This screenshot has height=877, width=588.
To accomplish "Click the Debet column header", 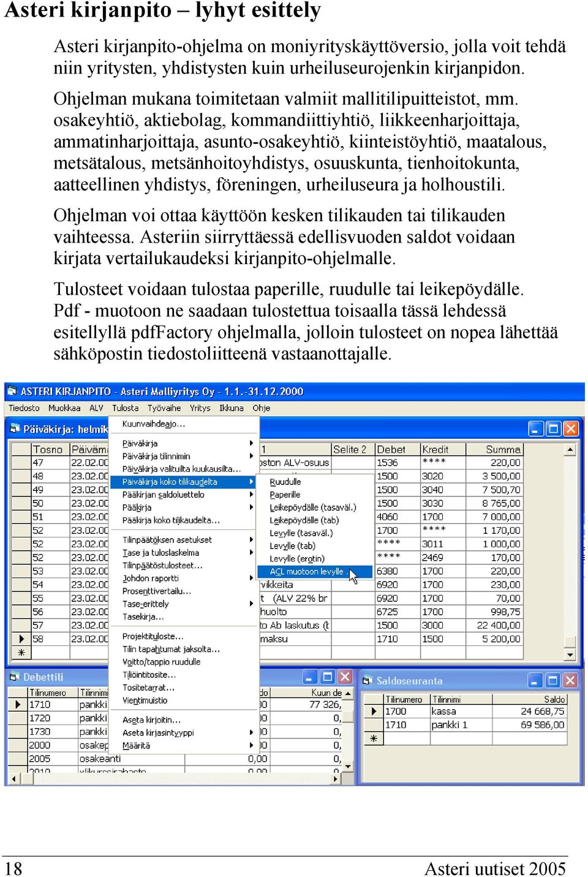I will click(x=398, y=449).
